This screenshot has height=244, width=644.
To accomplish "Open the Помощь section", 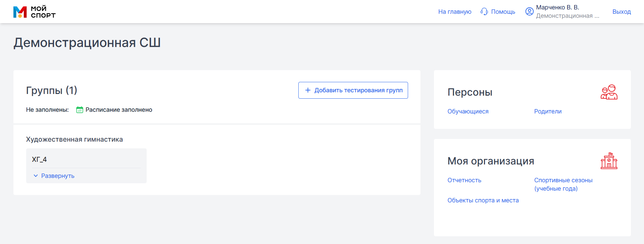I will [503, 12].
